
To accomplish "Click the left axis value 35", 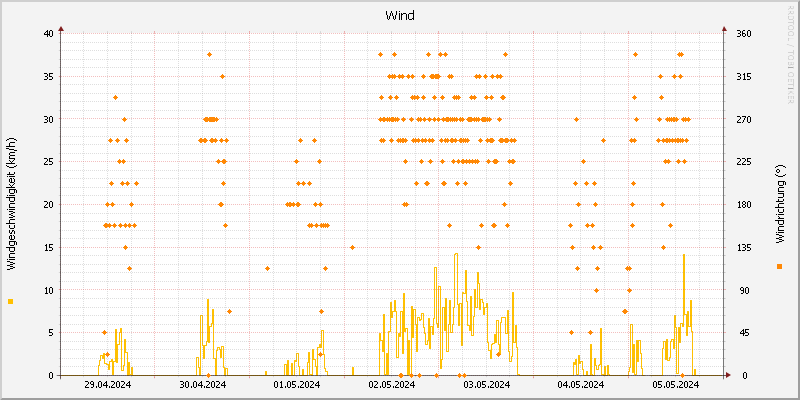I will pos(48,77).
